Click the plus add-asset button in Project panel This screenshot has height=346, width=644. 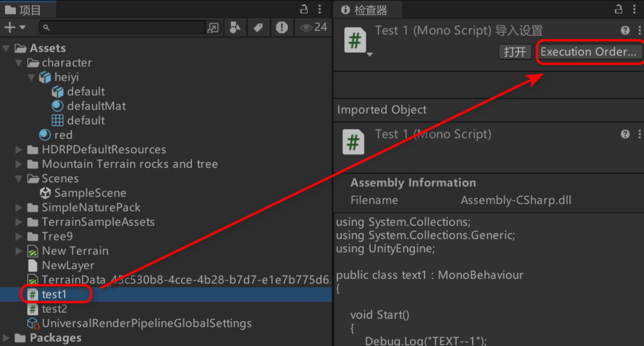[x=9, y=27]
